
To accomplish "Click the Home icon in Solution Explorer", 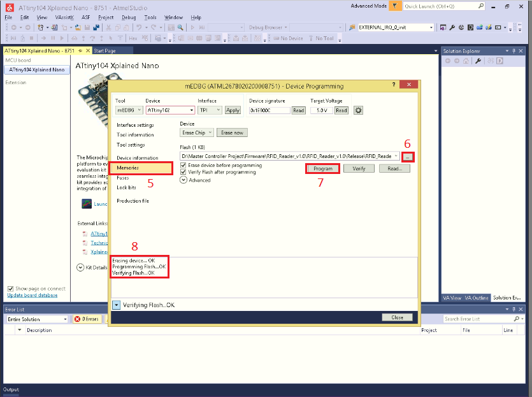I will 466,61.
